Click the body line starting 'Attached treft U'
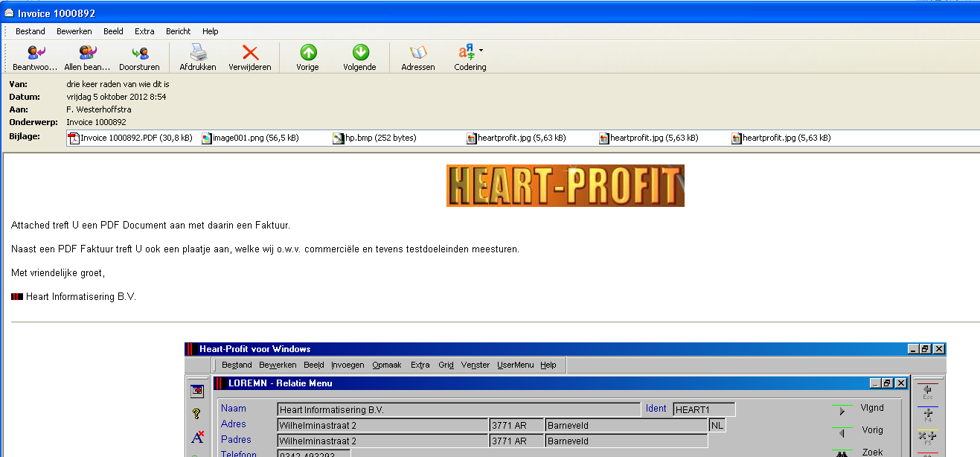This screenshot has width=980, height=457. (x=150, y=225)
